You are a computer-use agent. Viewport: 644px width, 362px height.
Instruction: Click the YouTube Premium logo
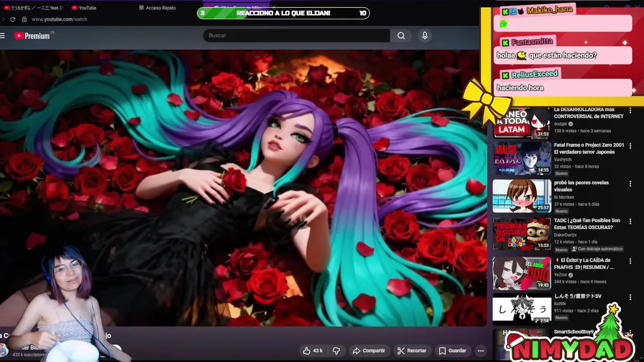(32, 36)
